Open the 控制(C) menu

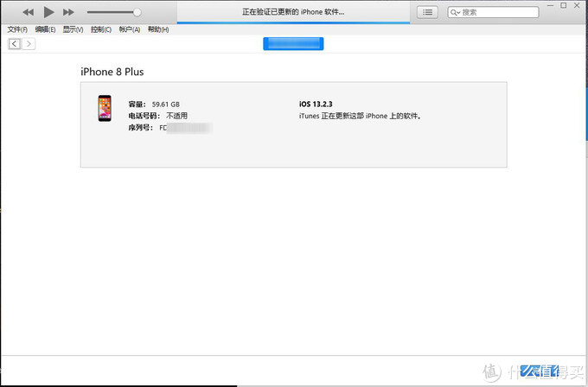[x=101, y=29]
